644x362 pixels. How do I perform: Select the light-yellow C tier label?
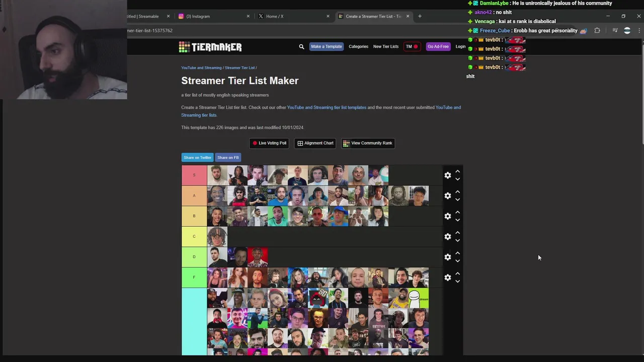coord(194,236)
